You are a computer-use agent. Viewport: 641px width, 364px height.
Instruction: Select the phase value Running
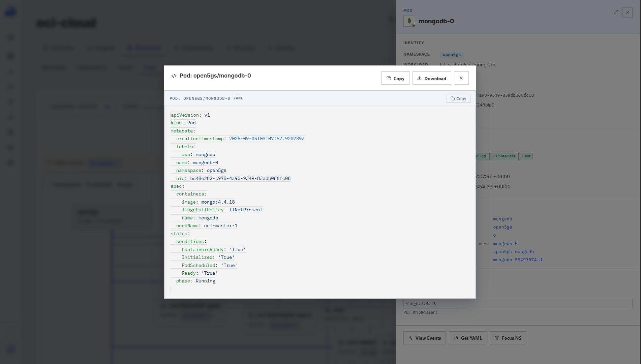point(205,281)
